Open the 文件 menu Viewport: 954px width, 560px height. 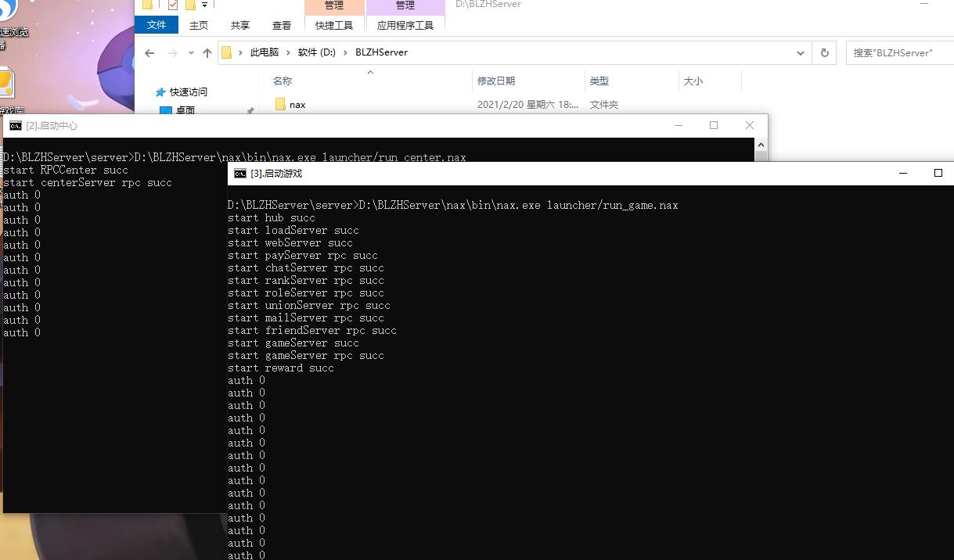(x=157, y=25)
